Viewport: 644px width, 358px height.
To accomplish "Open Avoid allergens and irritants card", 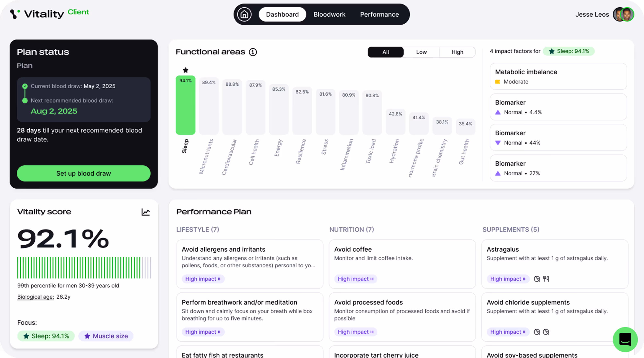I will (x=250, y=264).
